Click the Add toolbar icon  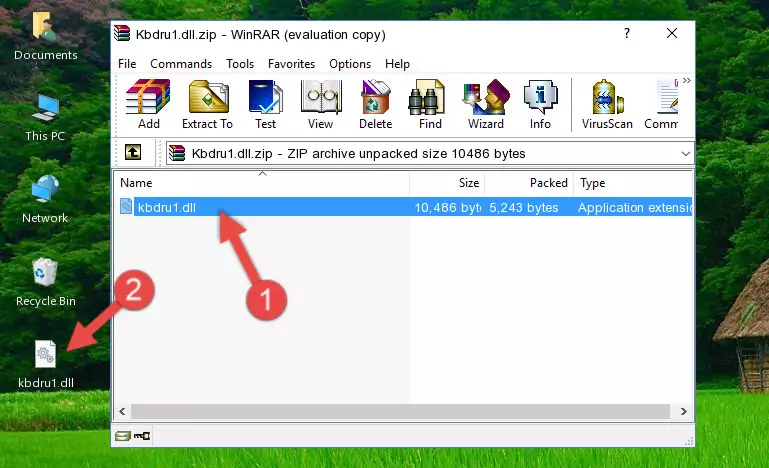pos(148,104)
